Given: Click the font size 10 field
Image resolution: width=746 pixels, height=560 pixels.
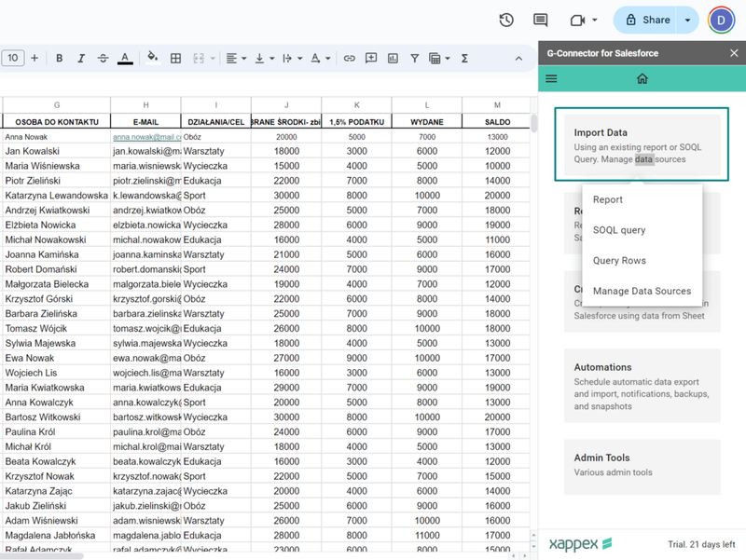Looking at the screenshot, I should coord(13,58).
